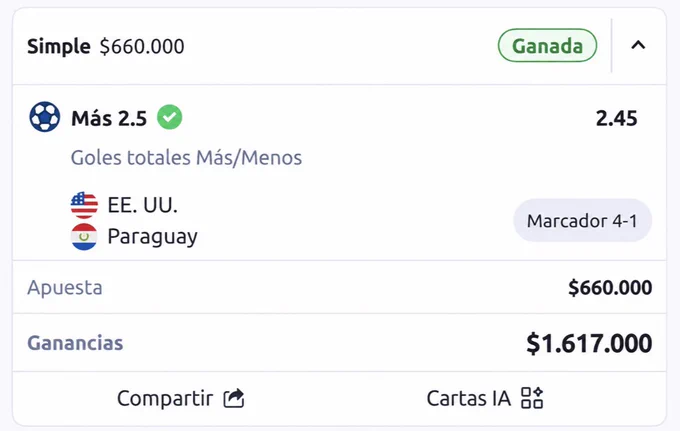This screenshot has height=431, width=680.
Task: Click Goles totales Más/Menos market text
Action: point(186,157)
